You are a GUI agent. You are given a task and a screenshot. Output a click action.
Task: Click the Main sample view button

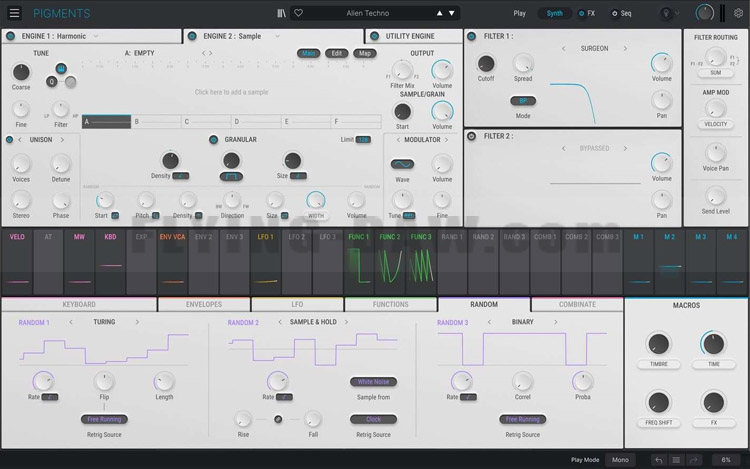309,54
